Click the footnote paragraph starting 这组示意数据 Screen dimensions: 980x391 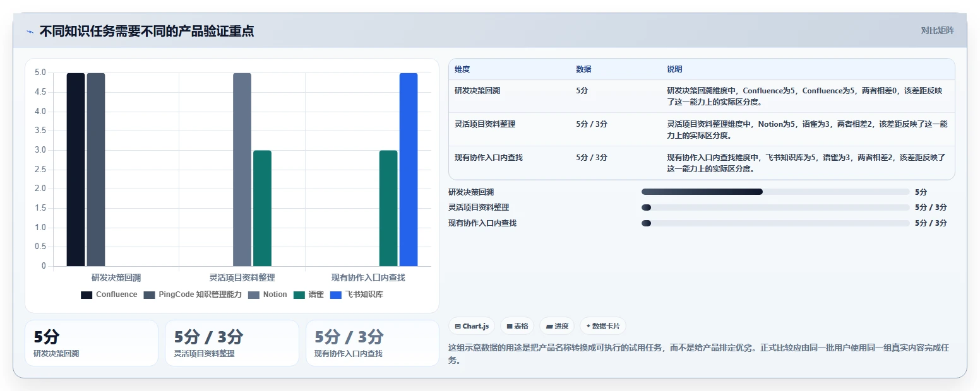click(699, 354)
